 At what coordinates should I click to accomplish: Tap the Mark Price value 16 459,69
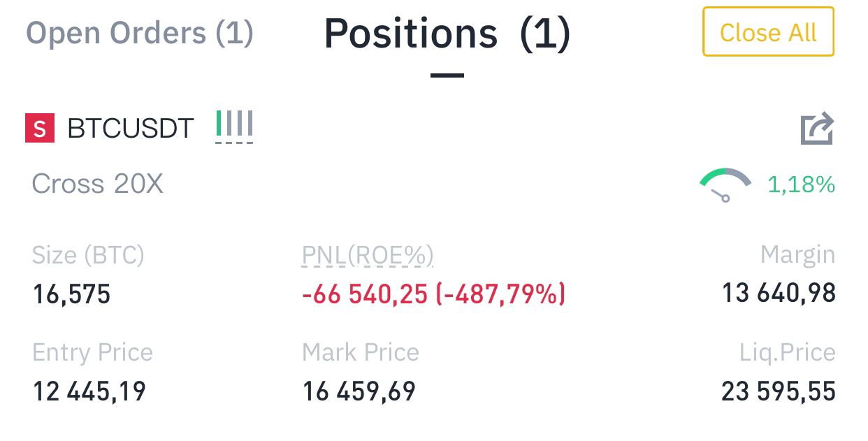359,391
